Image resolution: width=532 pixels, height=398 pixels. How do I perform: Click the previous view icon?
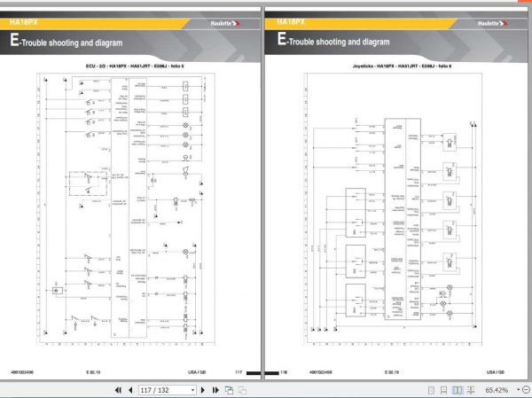tap(229, 390)
